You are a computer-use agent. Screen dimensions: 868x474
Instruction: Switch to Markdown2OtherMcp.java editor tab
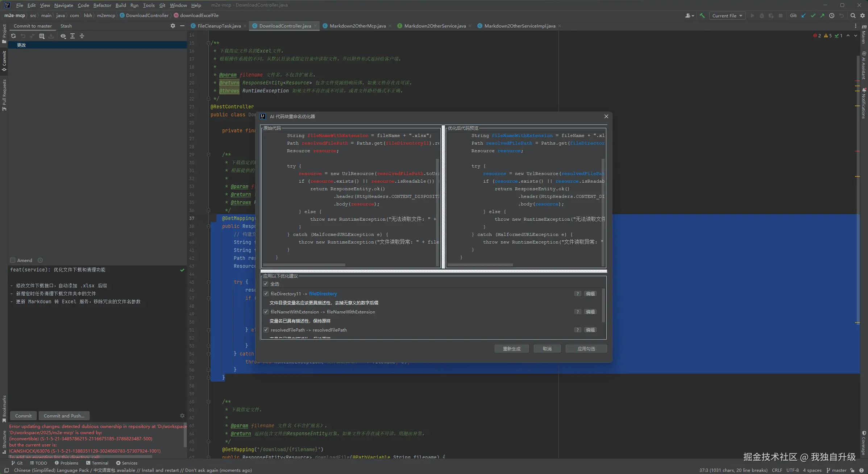click(357, 26)
